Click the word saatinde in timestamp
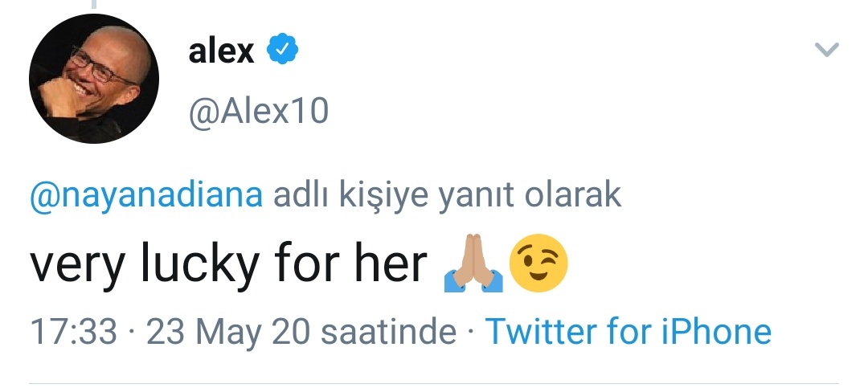 click(x=389, y=331)
